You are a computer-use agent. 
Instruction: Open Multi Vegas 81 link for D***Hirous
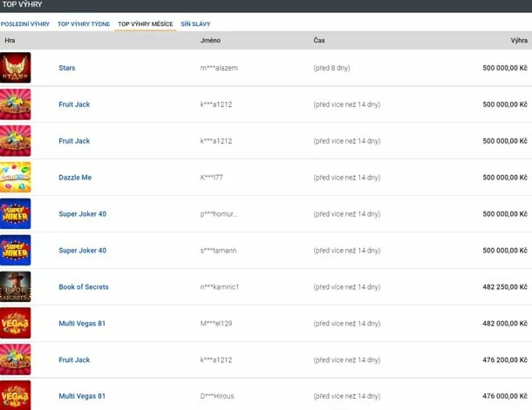tap(82, 396)
